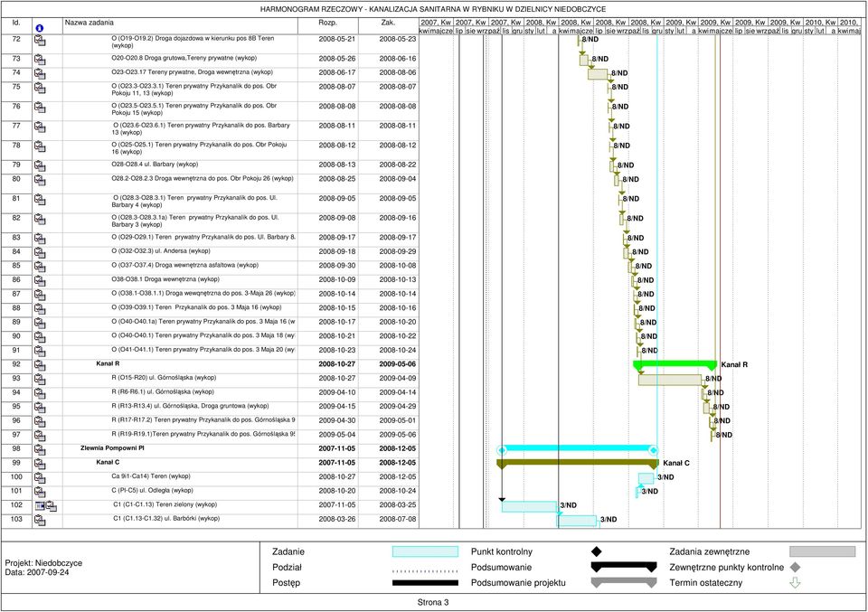Click start date 2007-11-05 for Kanał C
868x612 pixels.
(336, 463)
